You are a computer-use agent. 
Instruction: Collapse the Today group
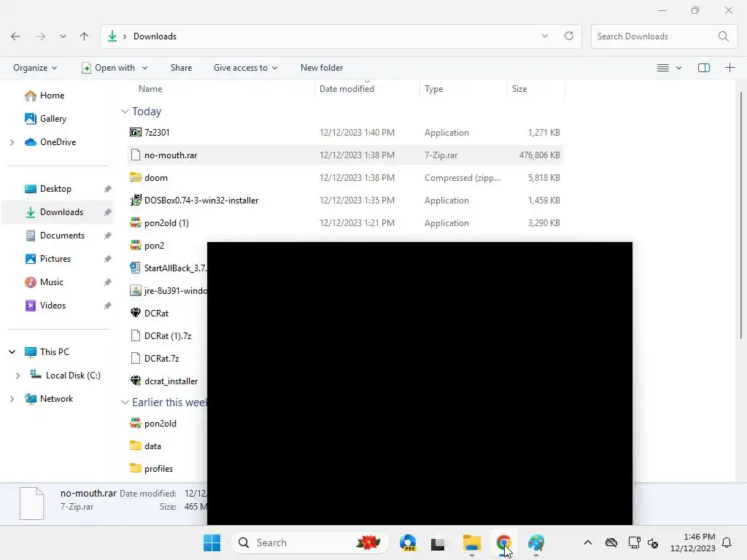click(x=125, y=112)
